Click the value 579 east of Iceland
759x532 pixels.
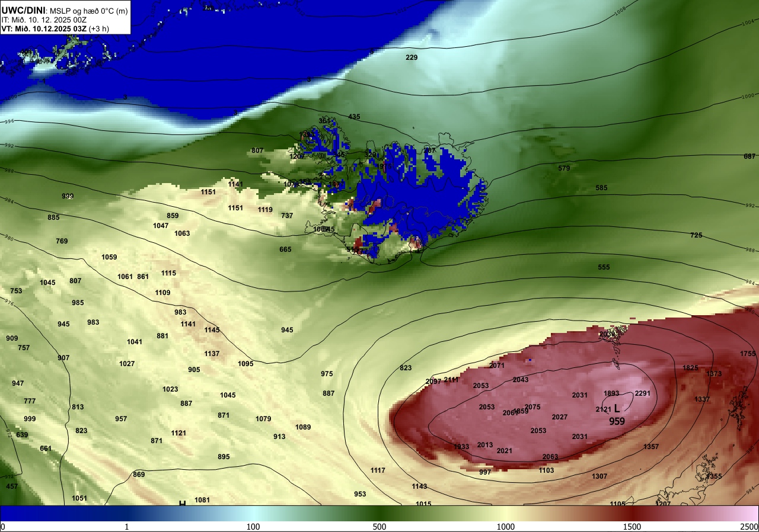click(564, 168)
